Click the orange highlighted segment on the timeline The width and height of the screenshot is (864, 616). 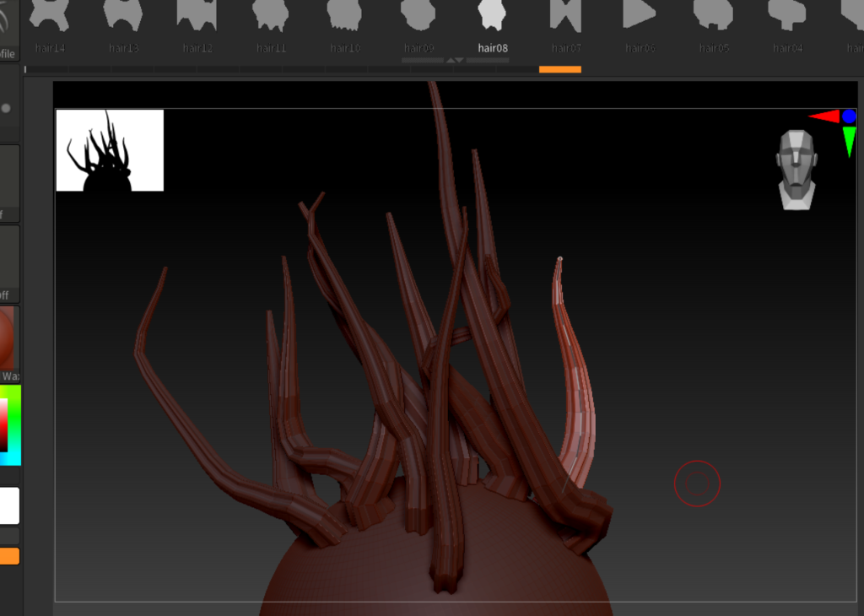(x=560, y=69)
